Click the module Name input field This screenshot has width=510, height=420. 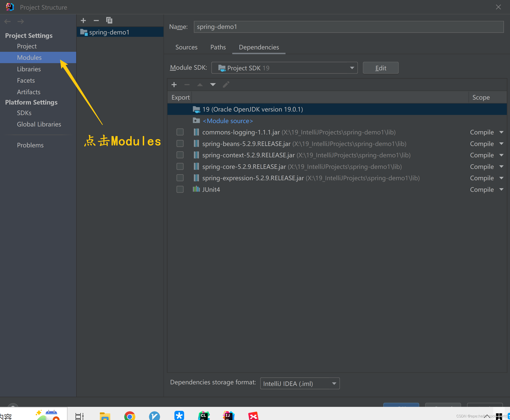349,27
